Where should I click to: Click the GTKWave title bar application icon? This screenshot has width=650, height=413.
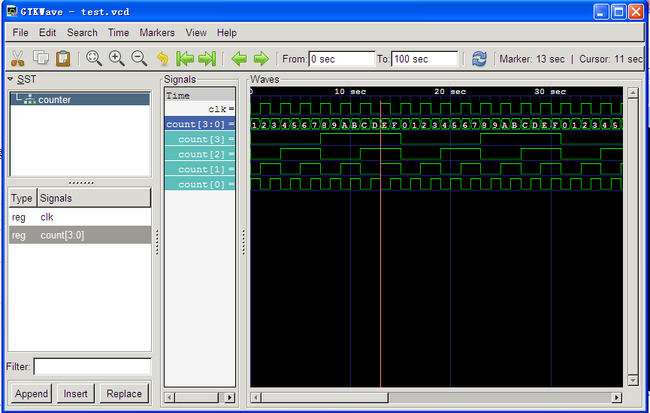(12, 11)
